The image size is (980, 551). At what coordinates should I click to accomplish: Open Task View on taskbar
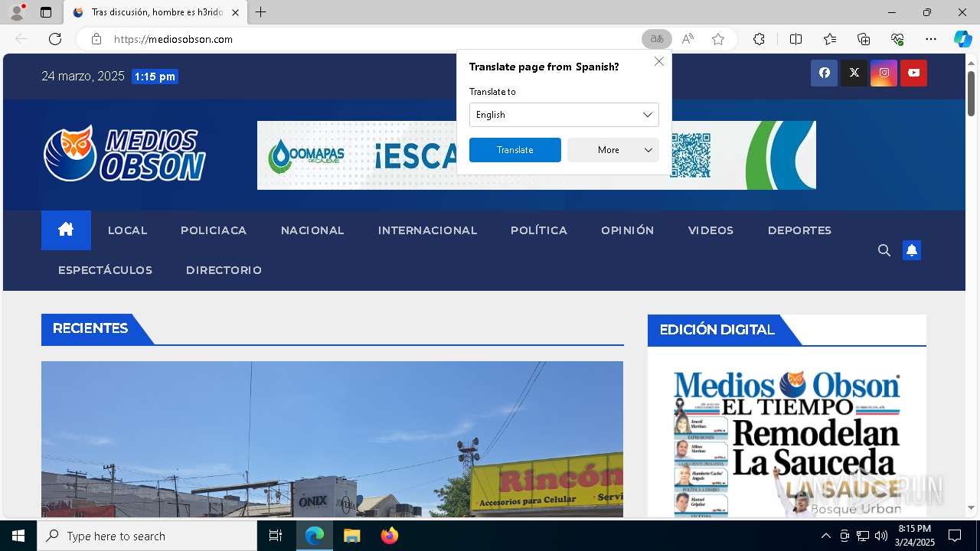tap(276, 536)
